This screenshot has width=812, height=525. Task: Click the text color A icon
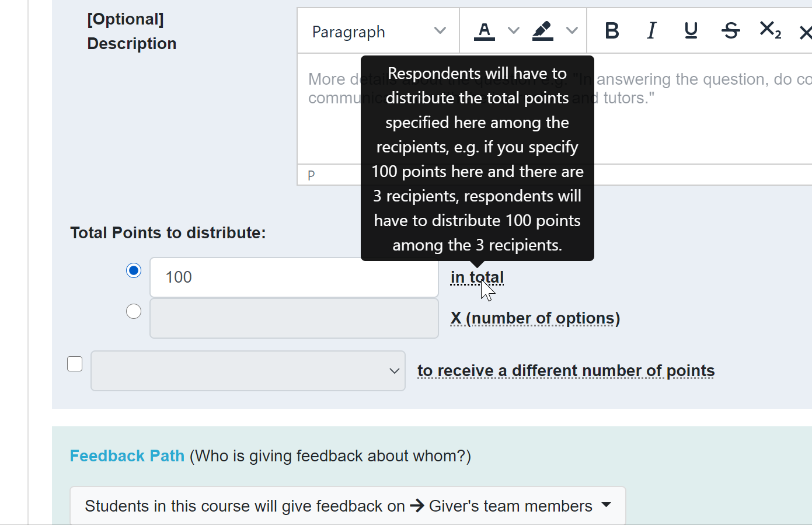[x=484, y=30]
